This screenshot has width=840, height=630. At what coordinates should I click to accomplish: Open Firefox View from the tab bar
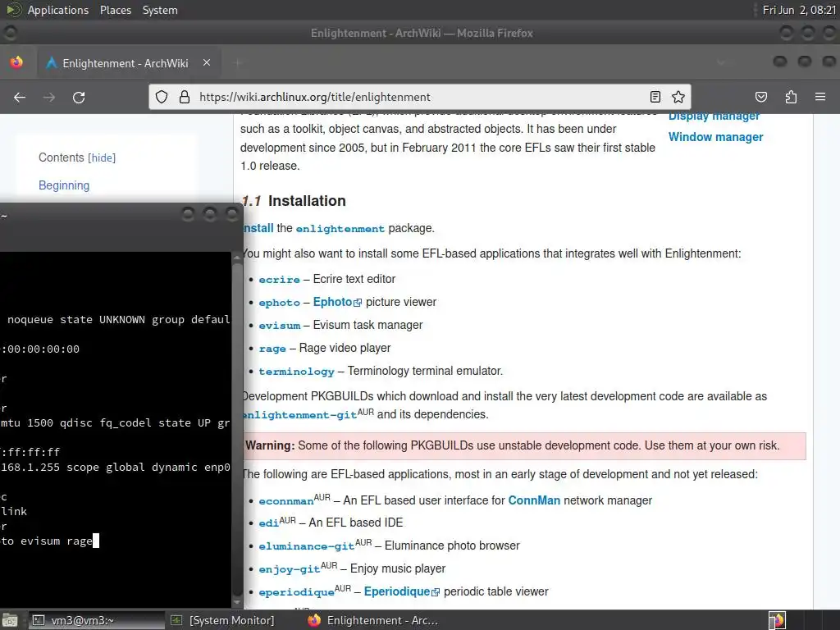pos(16,62)
